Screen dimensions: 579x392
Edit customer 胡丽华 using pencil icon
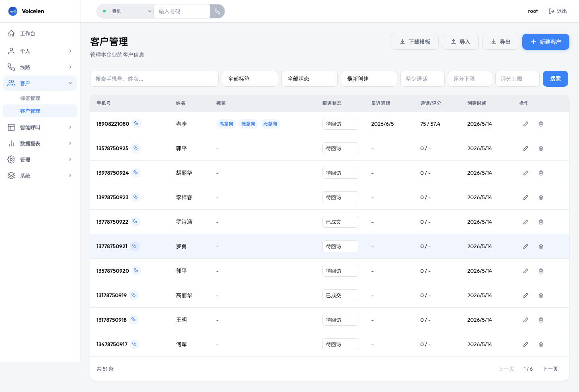click(526, 173)
